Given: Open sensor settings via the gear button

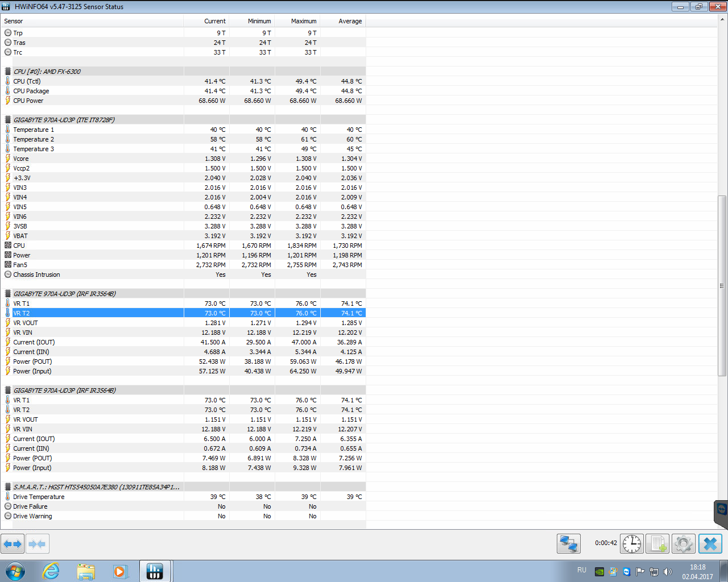Looking at the screenshot, I should tap(683, 544).
